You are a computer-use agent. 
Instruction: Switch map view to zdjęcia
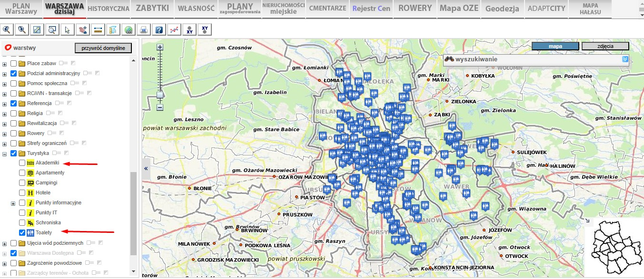point(605,46)
